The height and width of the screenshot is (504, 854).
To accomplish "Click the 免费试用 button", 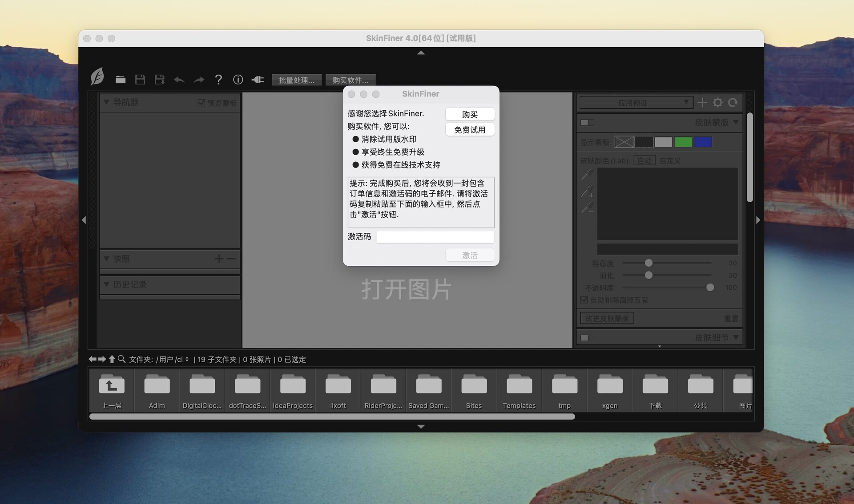I will click(470, 130).
